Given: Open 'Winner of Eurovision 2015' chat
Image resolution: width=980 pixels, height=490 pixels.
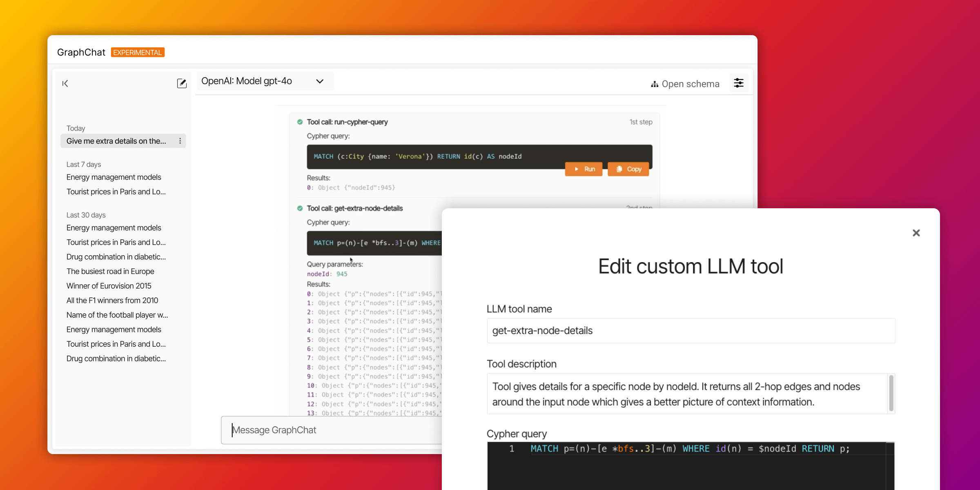Looking at the screenshot, I should pyautogui.click(x=109, y=286).
